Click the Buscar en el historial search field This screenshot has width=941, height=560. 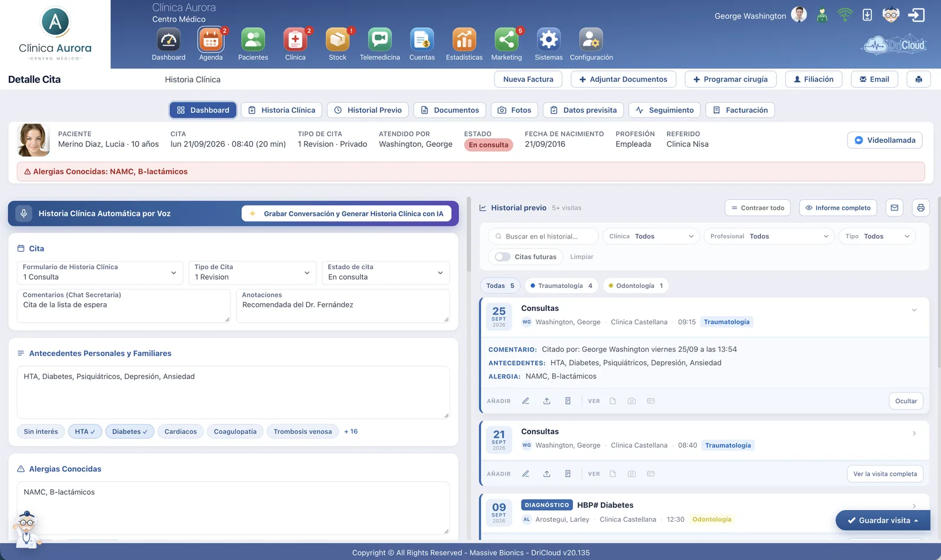click(543, 236)
